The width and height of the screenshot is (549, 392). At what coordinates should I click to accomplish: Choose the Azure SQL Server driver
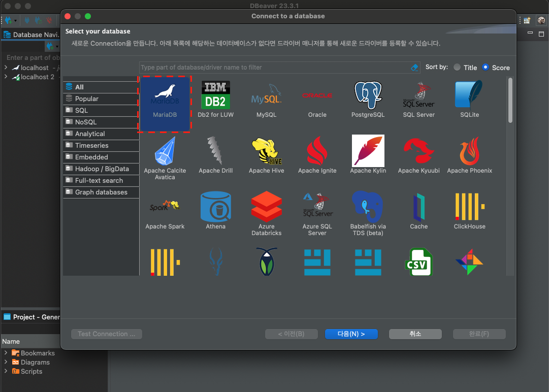[x=317, y=214]
